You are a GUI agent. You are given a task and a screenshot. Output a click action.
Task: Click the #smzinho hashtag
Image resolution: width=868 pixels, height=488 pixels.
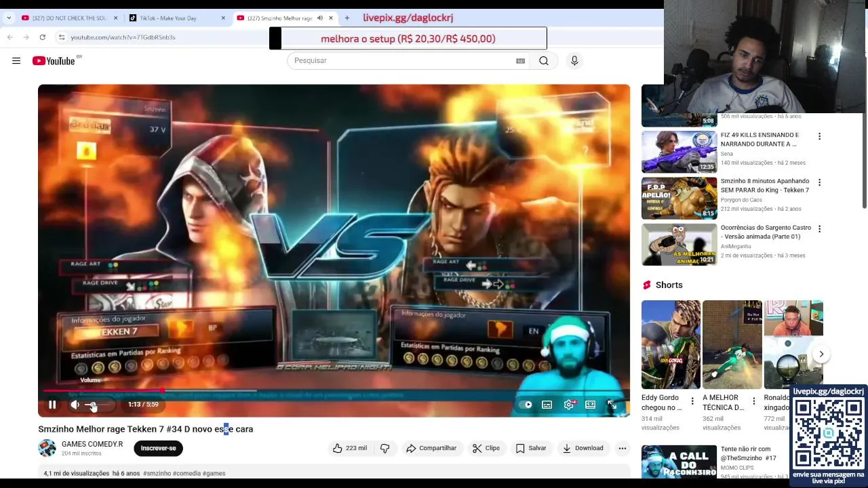(157, 473)
